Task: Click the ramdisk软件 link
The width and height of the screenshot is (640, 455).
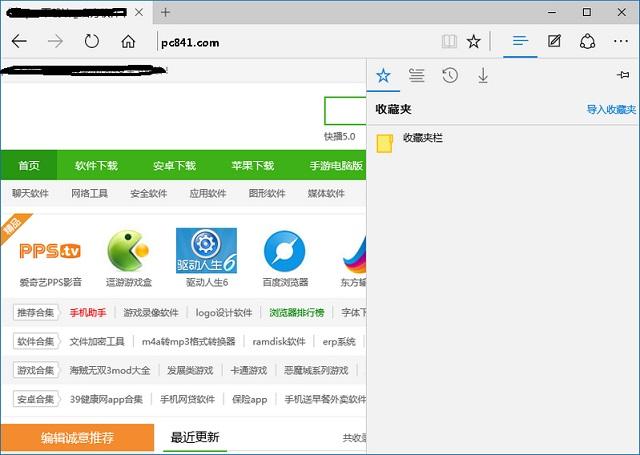Action: click(x=279, y=342)
